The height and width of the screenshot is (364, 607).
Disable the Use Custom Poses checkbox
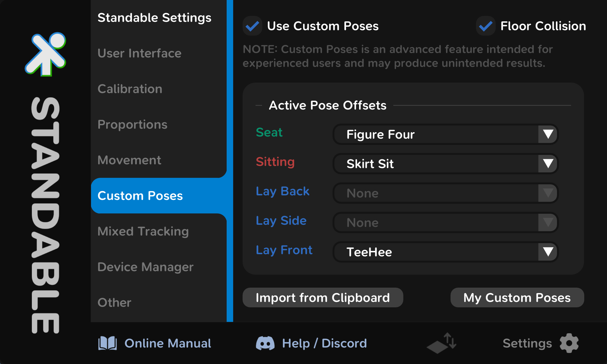[x=253, y=26]
